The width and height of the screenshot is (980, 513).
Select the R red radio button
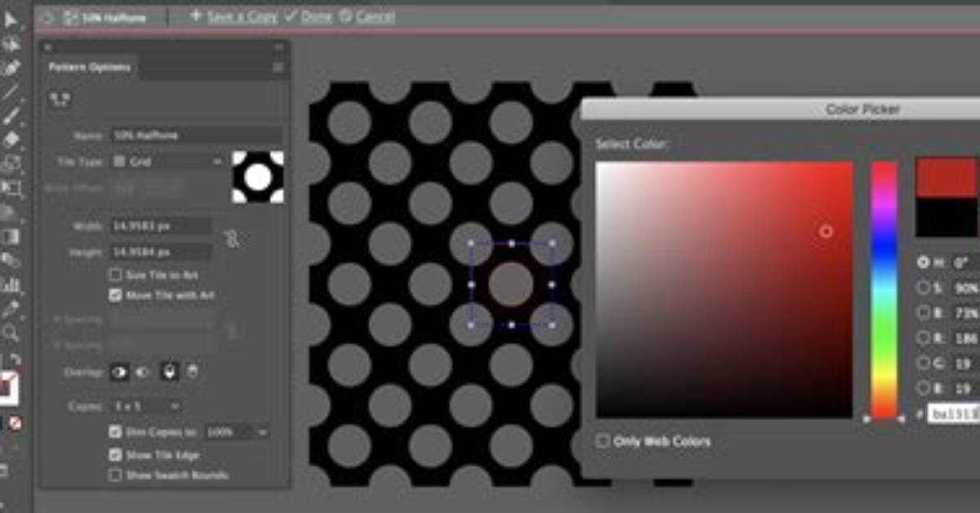(924, 337)
